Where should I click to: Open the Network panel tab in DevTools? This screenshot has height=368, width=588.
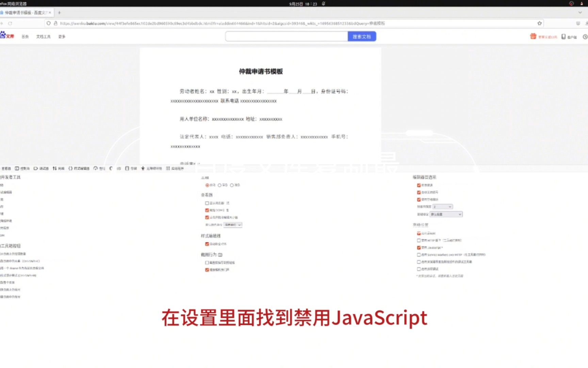pyautogui.click(x=59, y=168)
